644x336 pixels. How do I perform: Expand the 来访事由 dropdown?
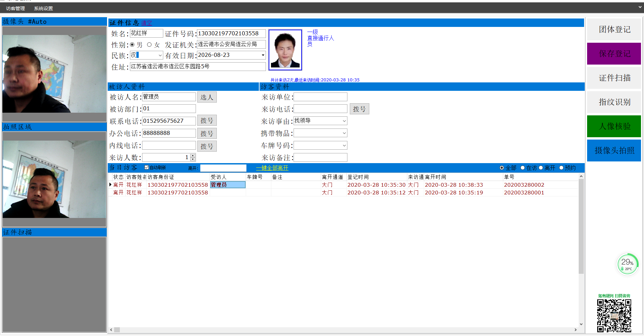point(344,121)
